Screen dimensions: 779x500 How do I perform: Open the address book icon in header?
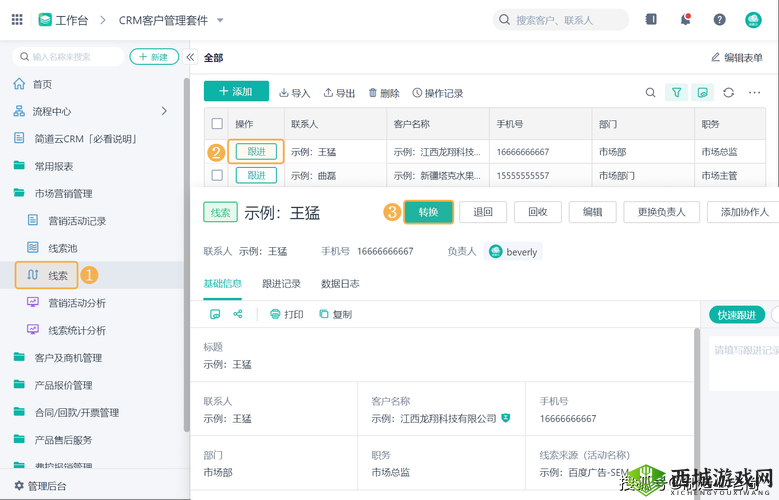tap(651, 19)
